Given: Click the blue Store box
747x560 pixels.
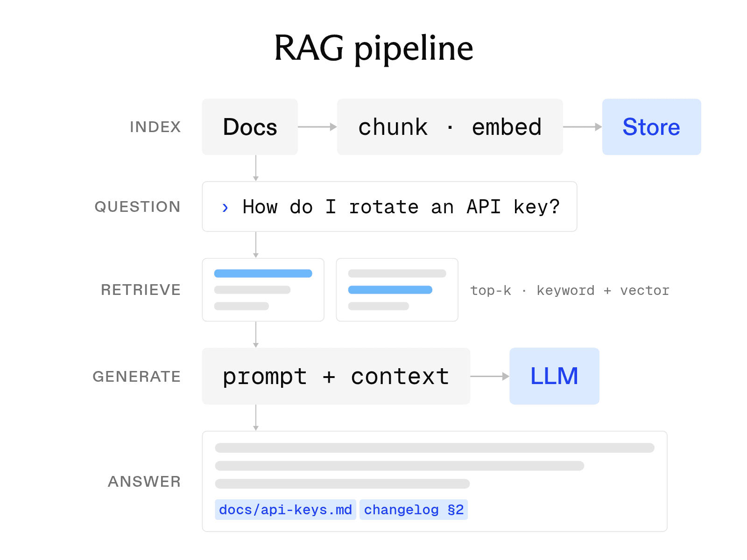Looking at the screenshot, I should click(x=651, y=126).
